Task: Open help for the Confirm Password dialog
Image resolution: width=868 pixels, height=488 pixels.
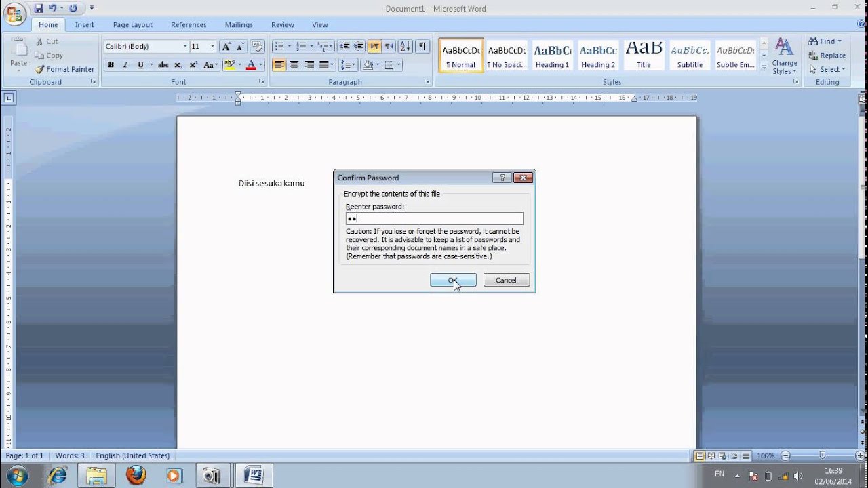Action: pos(502,178)
